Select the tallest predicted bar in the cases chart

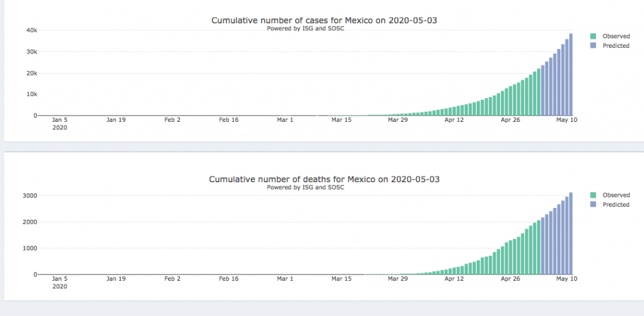pos(571,75)
